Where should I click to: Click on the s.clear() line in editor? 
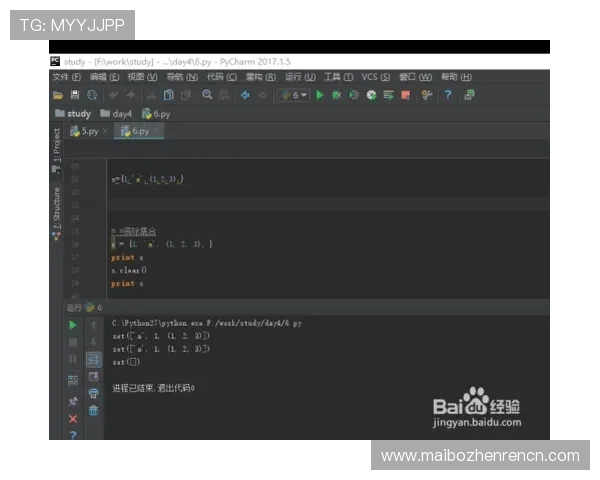coord(129,270)
